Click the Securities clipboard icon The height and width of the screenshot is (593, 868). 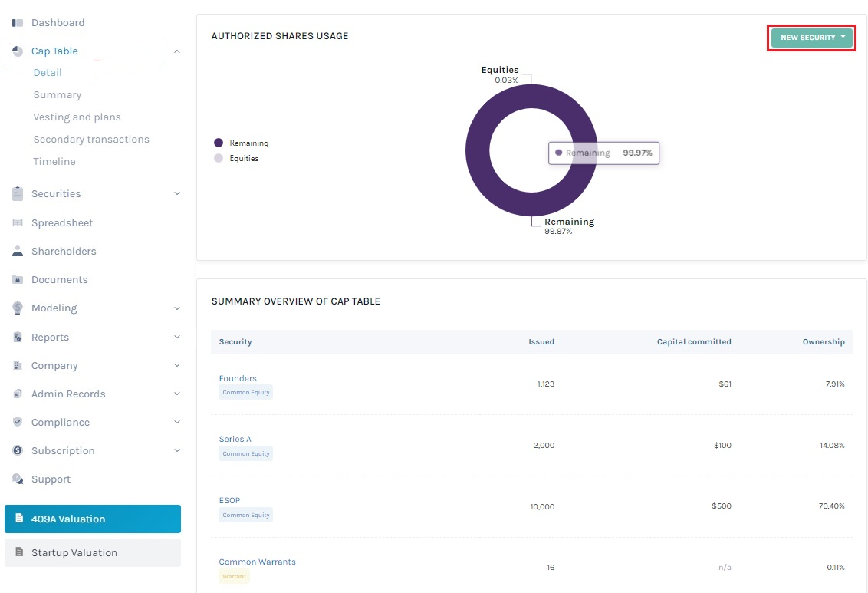click(18, 193)
